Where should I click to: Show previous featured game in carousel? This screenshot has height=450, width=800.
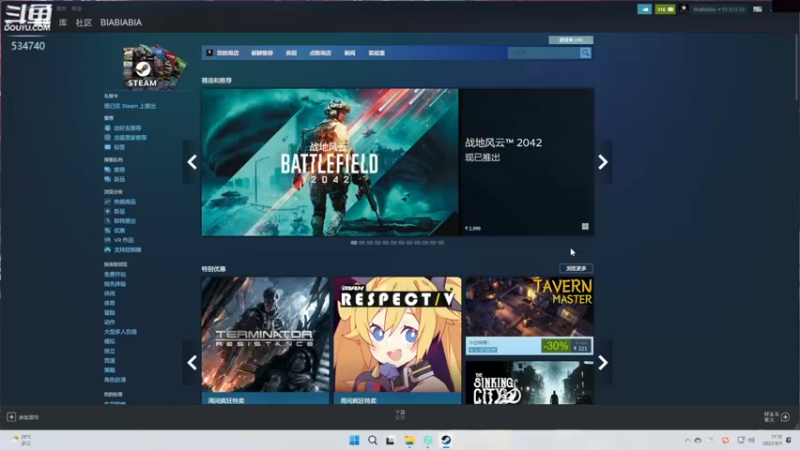[192, 162]
